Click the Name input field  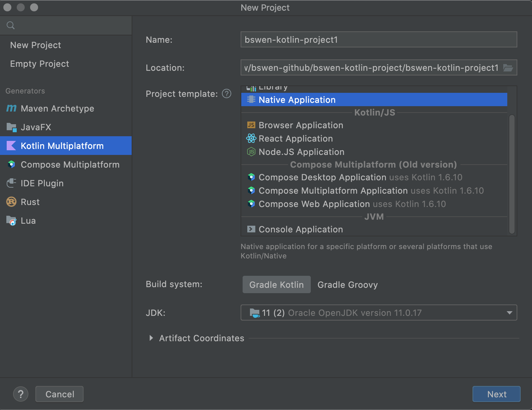[379, 39]
